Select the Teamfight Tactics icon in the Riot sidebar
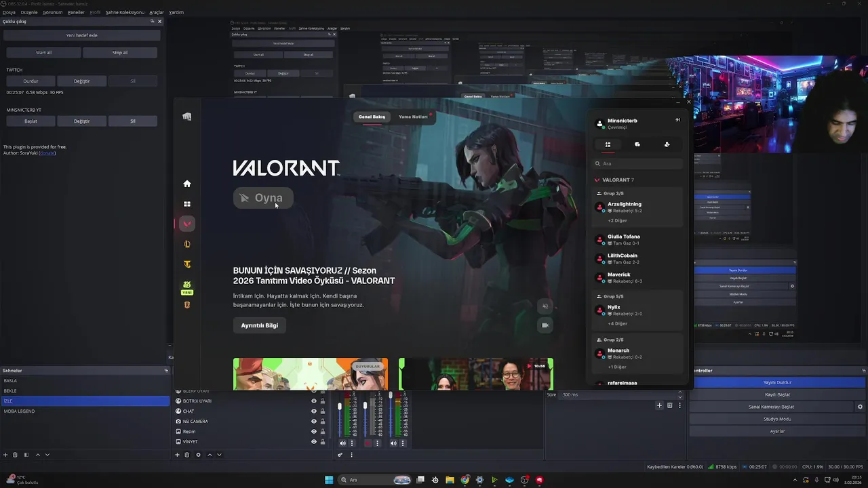Screen dimensions: 868x488 tap(187, 264)
